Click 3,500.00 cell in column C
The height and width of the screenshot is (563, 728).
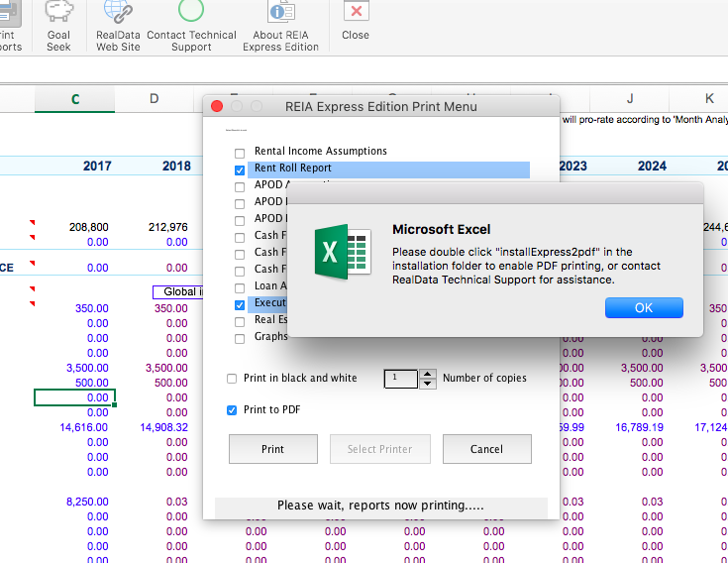[x=87, y=368]
